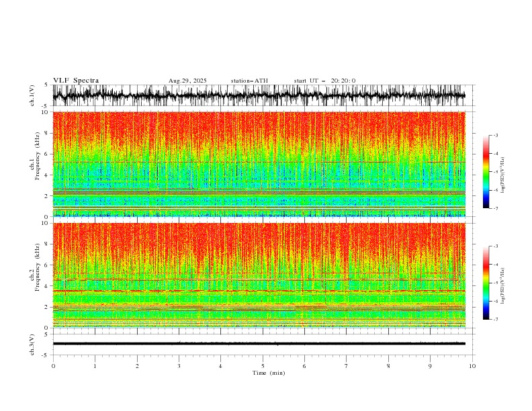Click the ch.2 Frequency (kHz) axis label

coord(34,267)
